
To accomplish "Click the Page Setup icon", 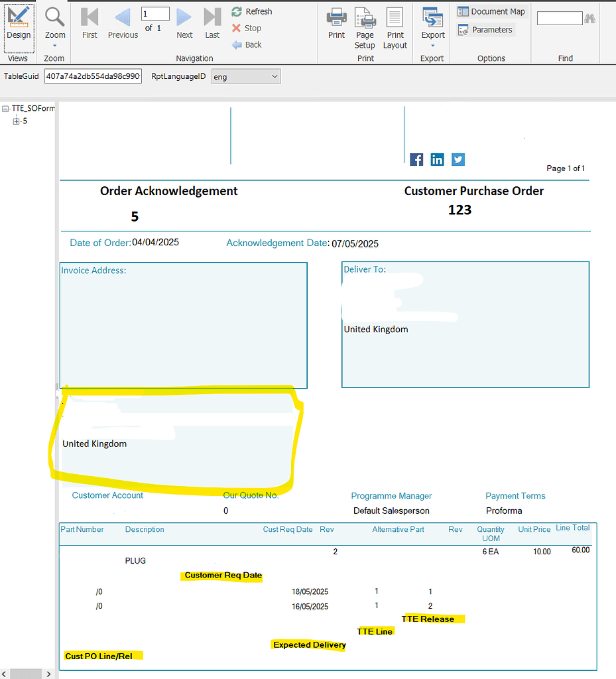I will click(364, 21).
